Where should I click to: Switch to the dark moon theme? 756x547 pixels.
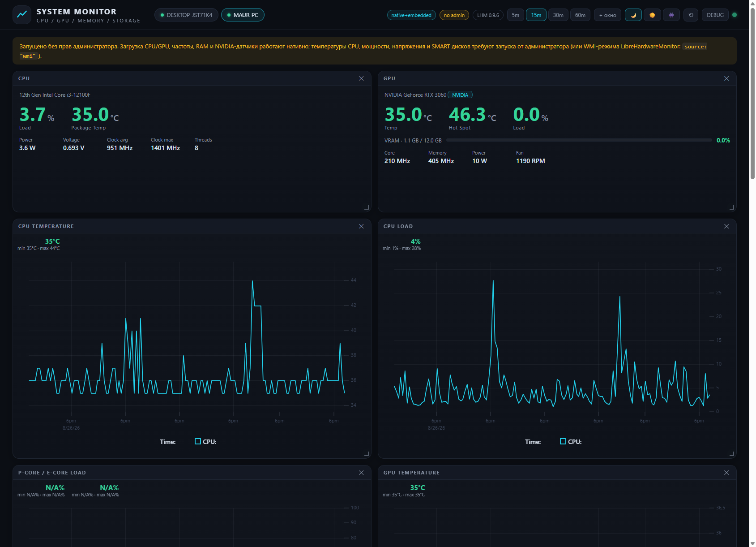click(633, 15)
